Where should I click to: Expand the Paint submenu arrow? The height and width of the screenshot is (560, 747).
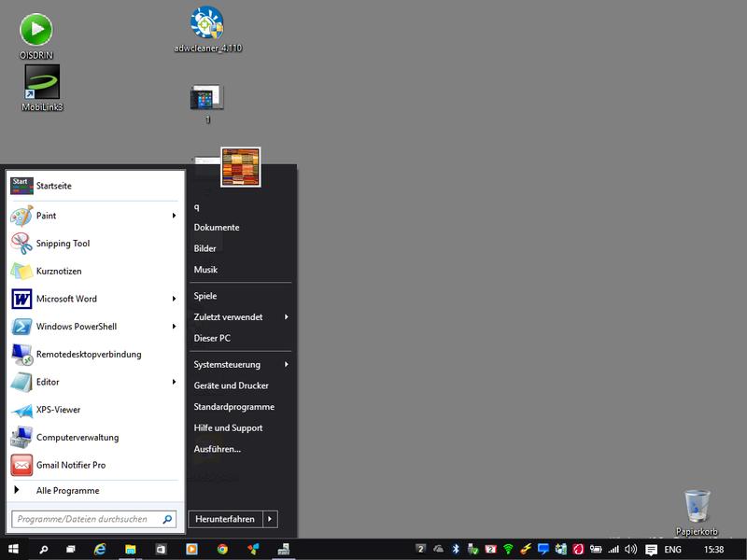(174, 216)
